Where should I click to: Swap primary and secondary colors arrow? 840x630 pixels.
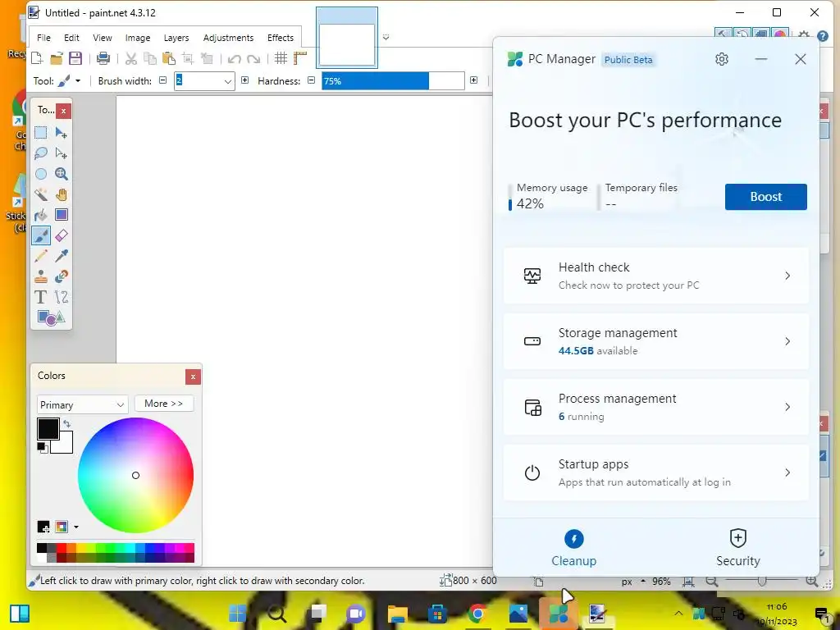pos(67,424)
